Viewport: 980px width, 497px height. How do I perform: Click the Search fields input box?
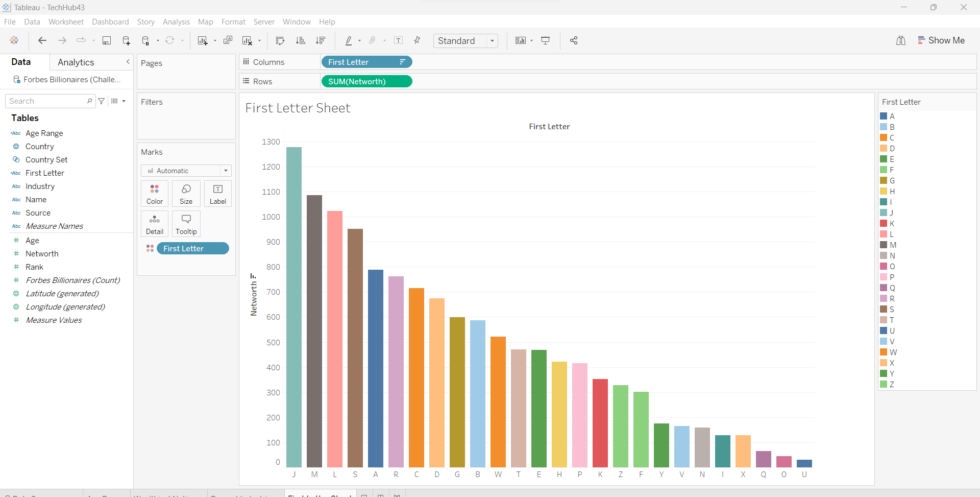[x=47, y=101]
